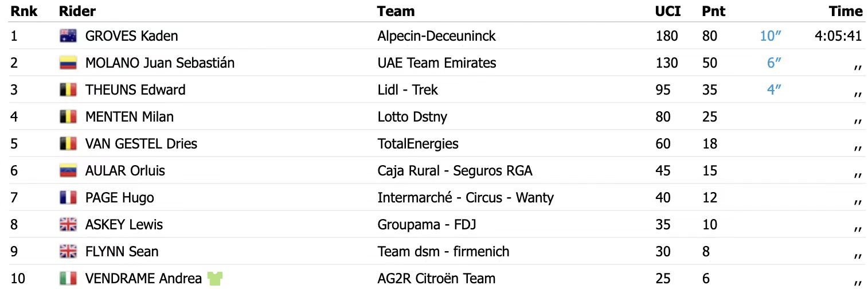The width and height of the screenshot is (868, 289).
Task: Click the Venezuelan flag next to AULAR Orluis
Action: click(x=68, y=171)
